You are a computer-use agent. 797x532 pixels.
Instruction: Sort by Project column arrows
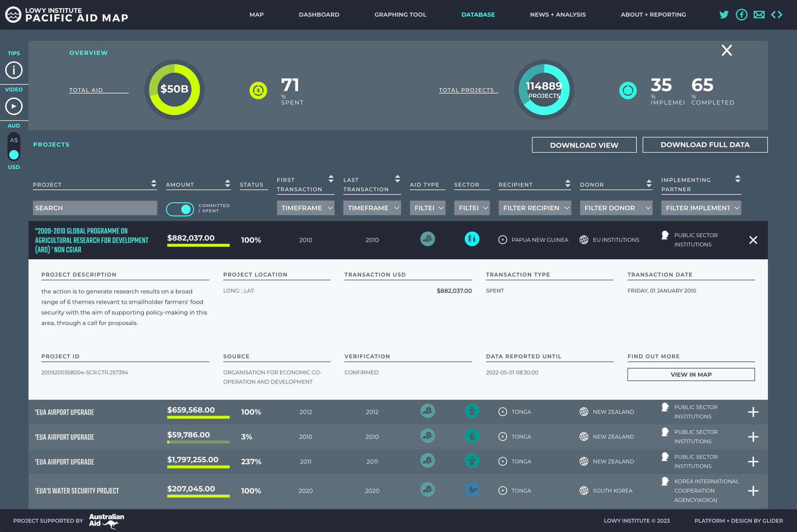pyautogui.click(x=153, y=183)
